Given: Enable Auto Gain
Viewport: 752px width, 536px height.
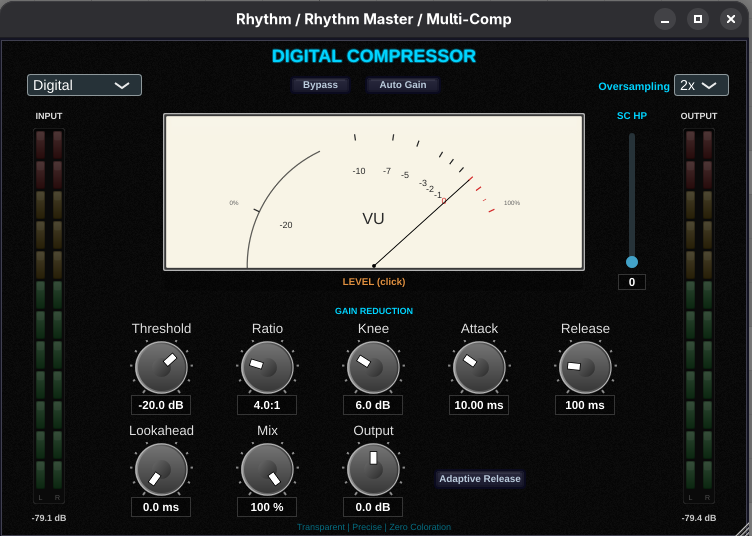Looking at the screenshot, I should (x=403, y=85).
